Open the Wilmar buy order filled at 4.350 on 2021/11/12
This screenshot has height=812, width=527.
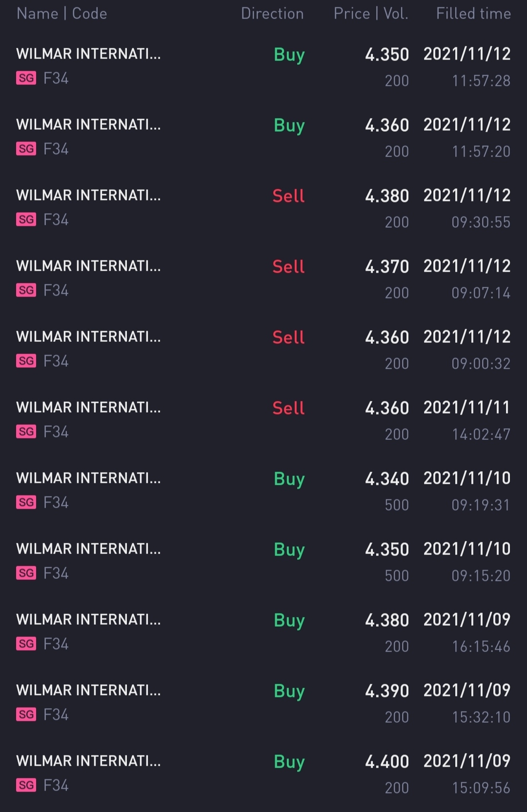(263, 67)
